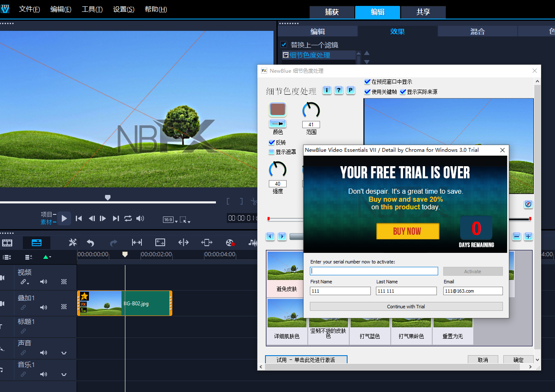The image size is (555, 392).
Task: Expand the 音乐1 track chevron
Action: tap(64, 375)
